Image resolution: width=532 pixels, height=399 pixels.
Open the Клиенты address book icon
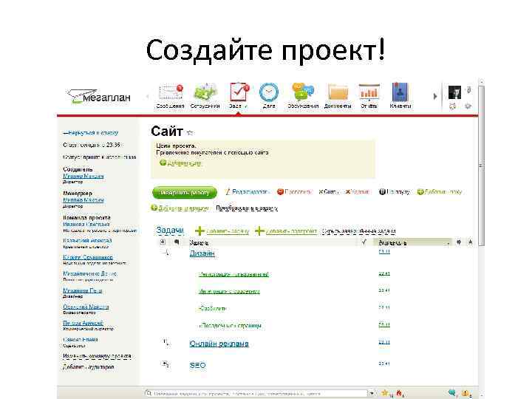[400, 92]
